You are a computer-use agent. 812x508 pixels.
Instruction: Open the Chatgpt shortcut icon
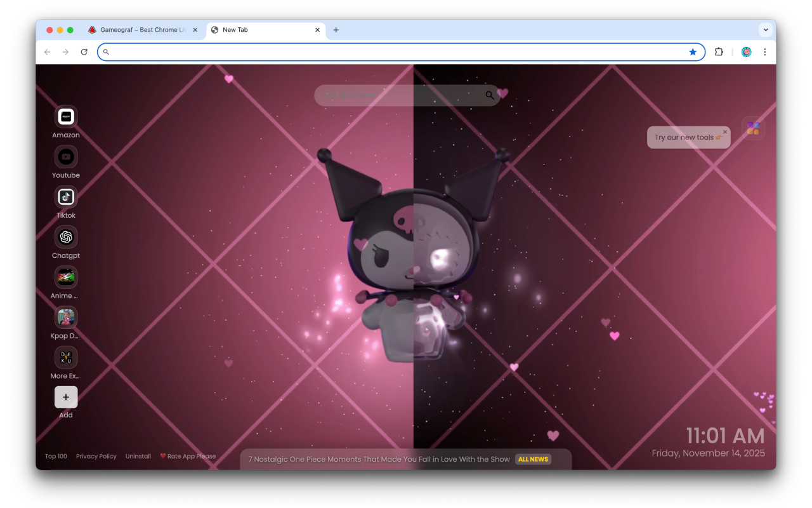[x=66, y=237]
